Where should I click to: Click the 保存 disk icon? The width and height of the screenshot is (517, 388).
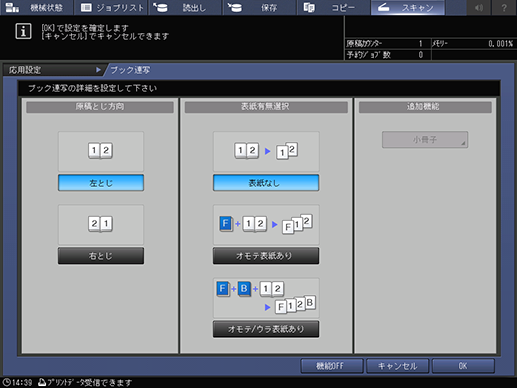tap(235, 7)
